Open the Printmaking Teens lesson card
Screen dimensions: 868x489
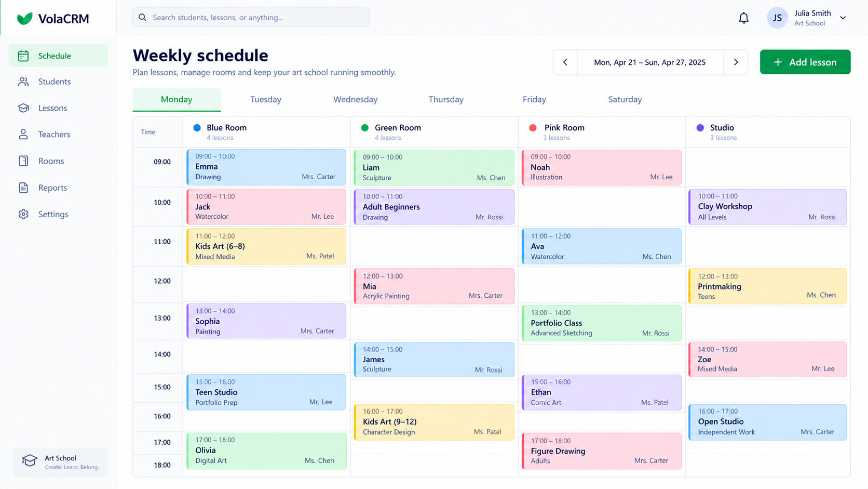click(768, 286)
